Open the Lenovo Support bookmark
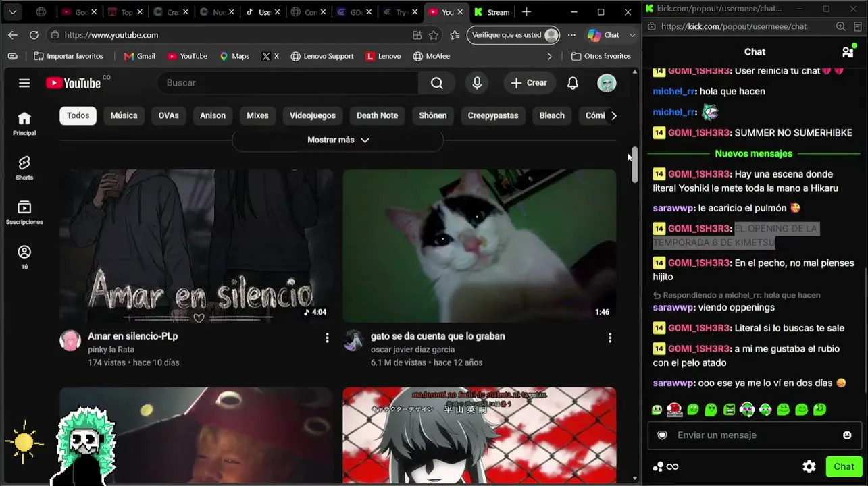The image size is (868, 486). point(322,56)
